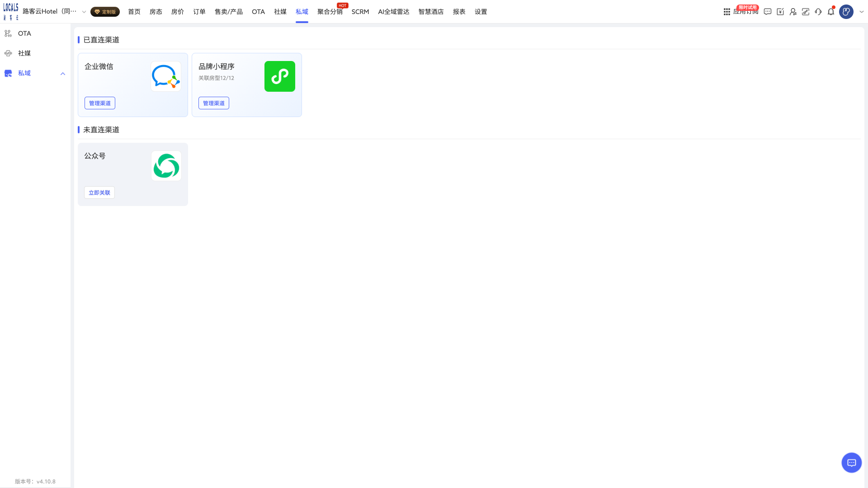Click 管理渠道 on the 品牌小程序 card
The image size is (868, 488).
pos(214,103)
